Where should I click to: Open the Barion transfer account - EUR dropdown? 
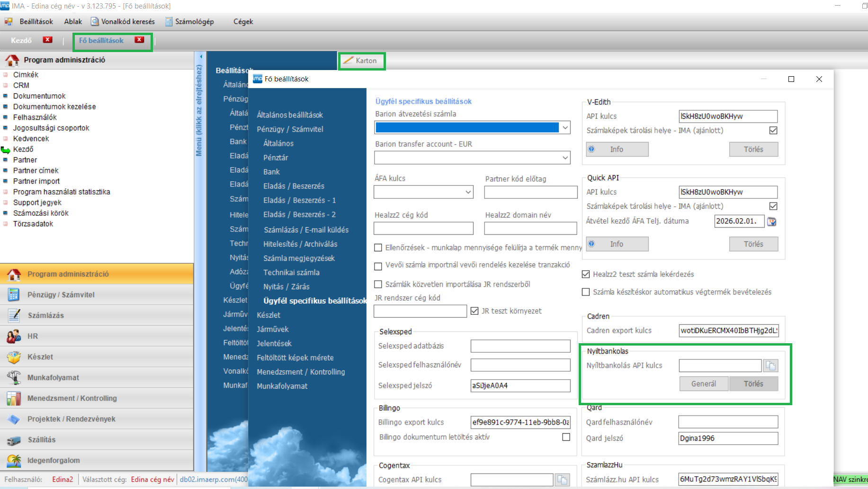coord(565,158)
